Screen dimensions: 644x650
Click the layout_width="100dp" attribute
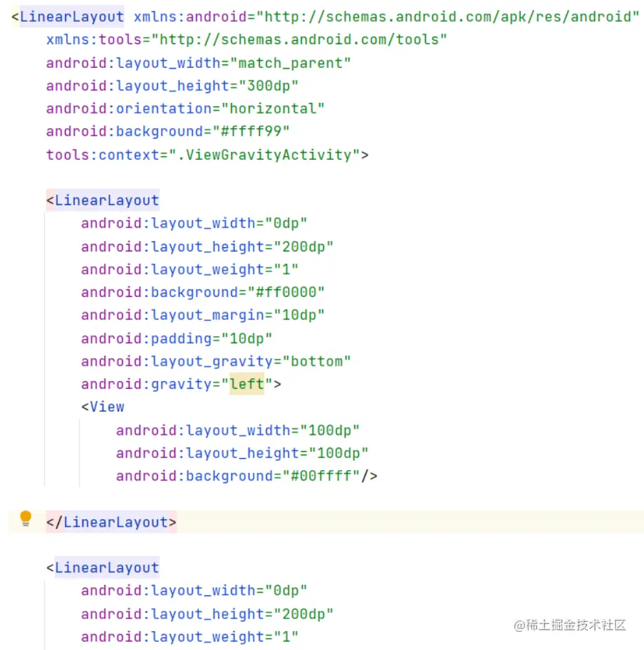[238, 430]
